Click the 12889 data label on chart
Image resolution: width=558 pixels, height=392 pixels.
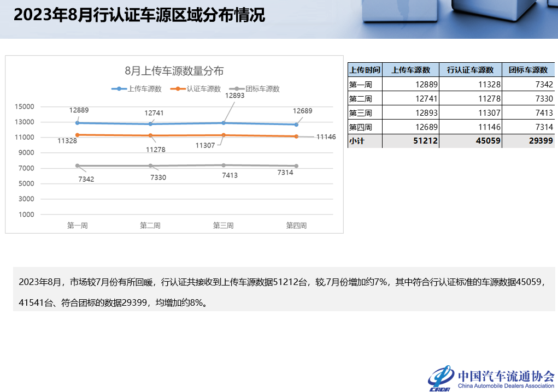79,110
